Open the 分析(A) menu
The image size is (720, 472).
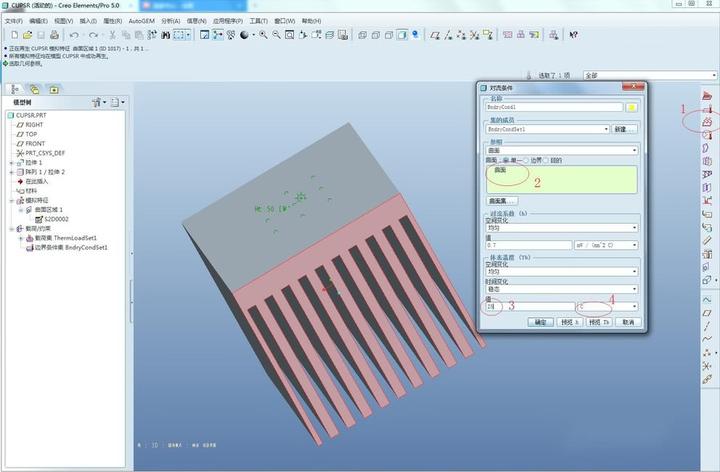171,21
